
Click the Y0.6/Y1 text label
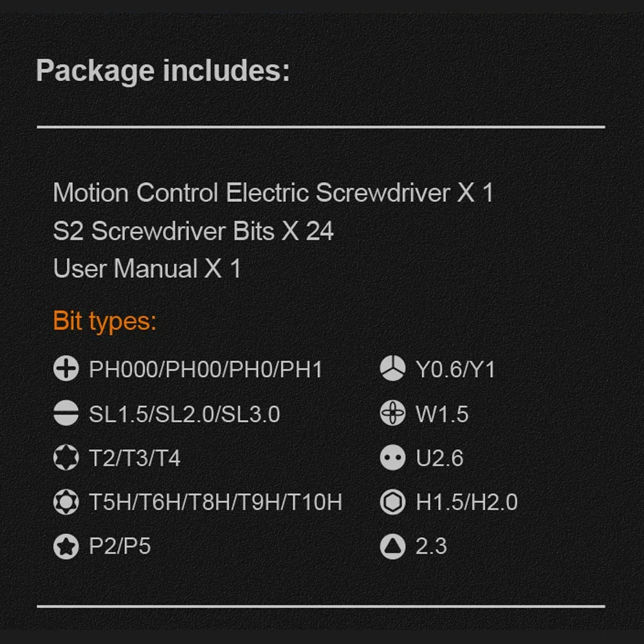click(x=455, y=369)
